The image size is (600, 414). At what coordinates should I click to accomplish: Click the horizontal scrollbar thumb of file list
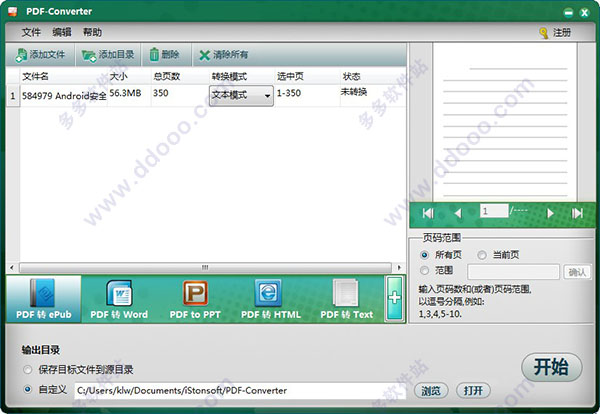(205, 267)
